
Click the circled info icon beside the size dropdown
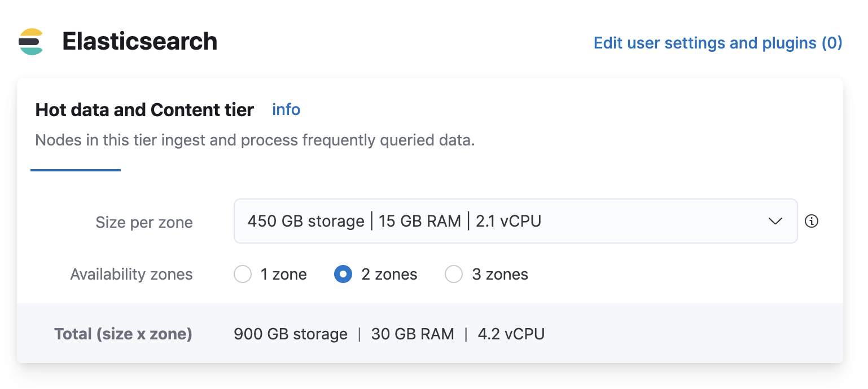pos(812,221)
